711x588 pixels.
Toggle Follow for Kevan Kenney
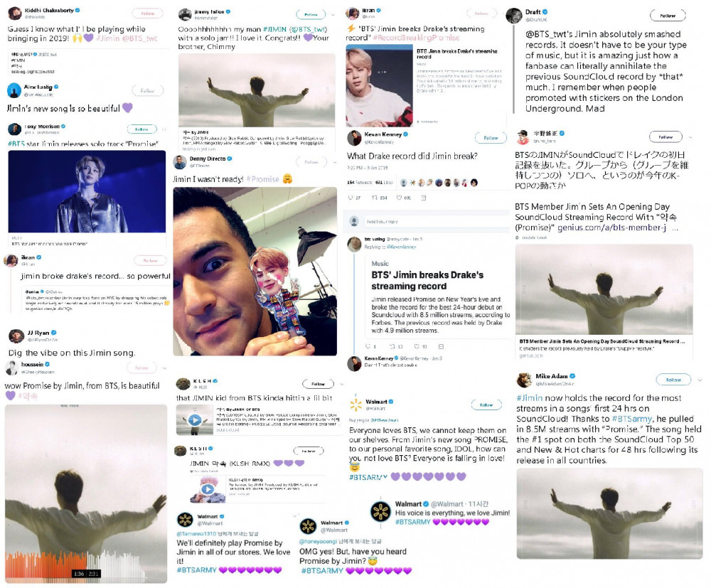tap(491, 137)
